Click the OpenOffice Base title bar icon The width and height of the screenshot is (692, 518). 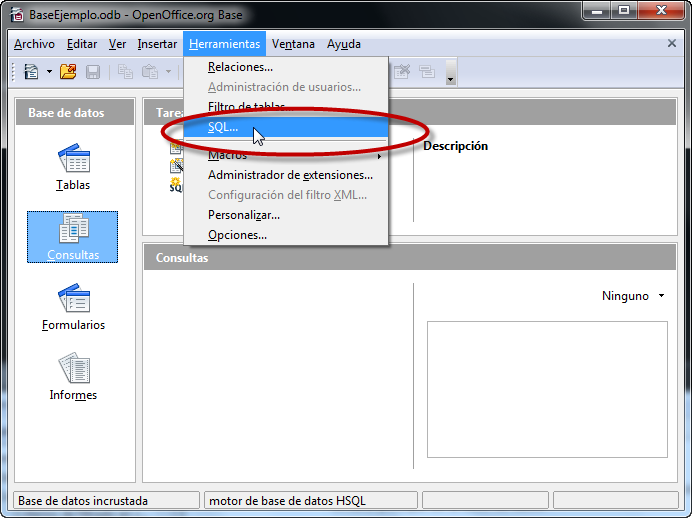pos(17,15)
